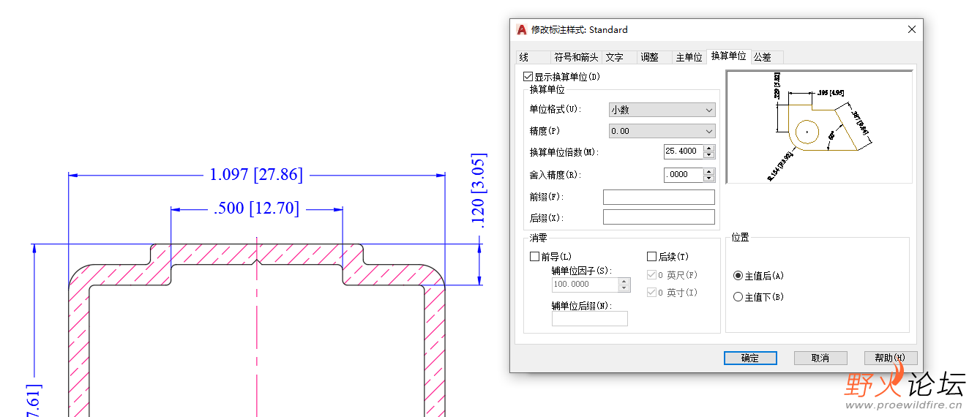Image resolution: width=980 pixels, height=417 pixels.
Task: Click the 换算单位倍数 value field 25.4000
Action: (683, 151)
